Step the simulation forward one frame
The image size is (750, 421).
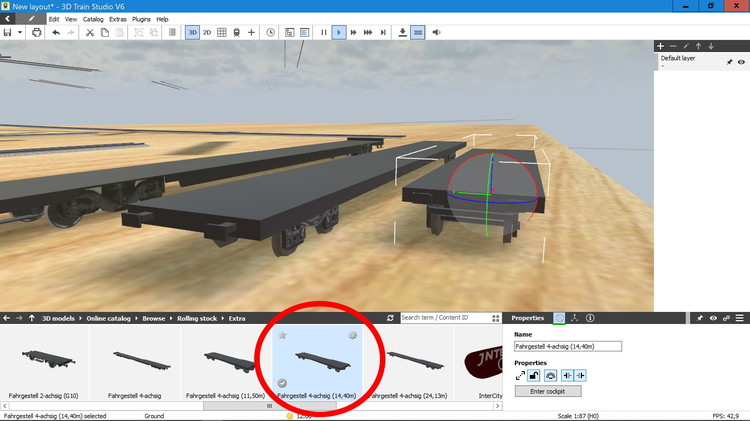tap(383, 33)
